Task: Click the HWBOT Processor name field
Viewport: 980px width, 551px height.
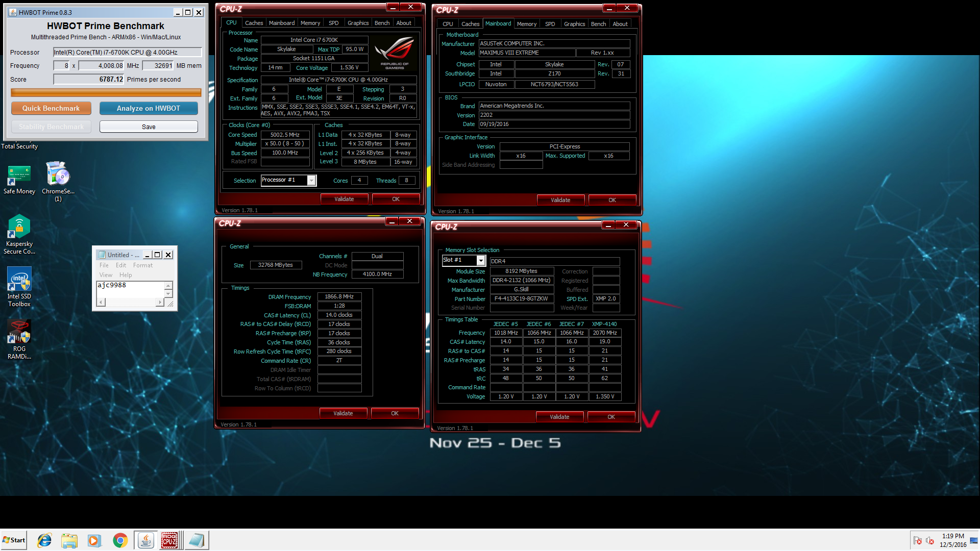Action: coord(128,52)
